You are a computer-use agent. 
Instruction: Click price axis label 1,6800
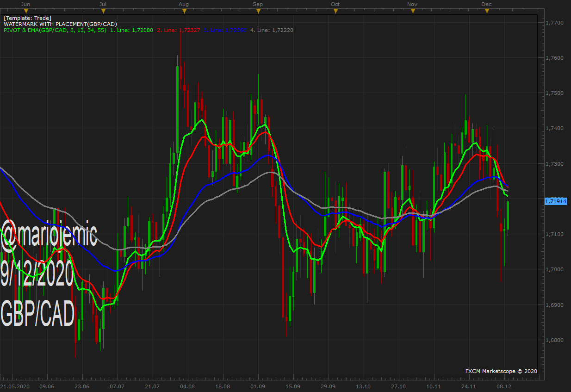554,340
